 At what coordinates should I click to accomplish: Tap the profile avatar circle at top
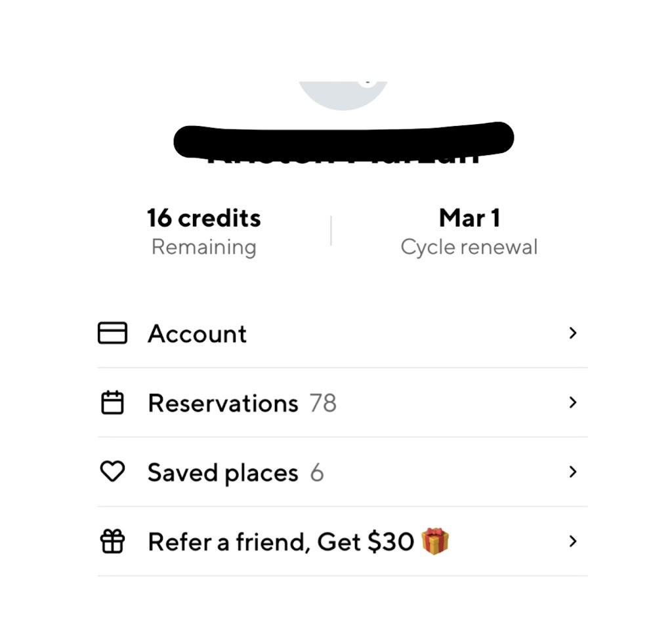pyautogui.click(x=343, y=95)
